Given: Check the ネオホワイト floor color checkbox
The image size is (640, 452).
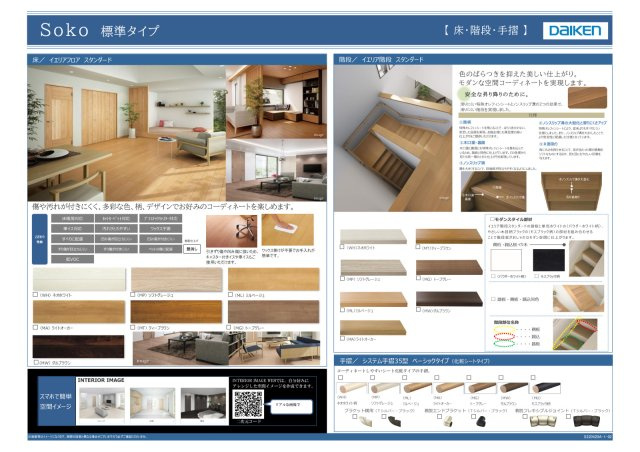Looking at the screenshot, I should coord(36,294).
